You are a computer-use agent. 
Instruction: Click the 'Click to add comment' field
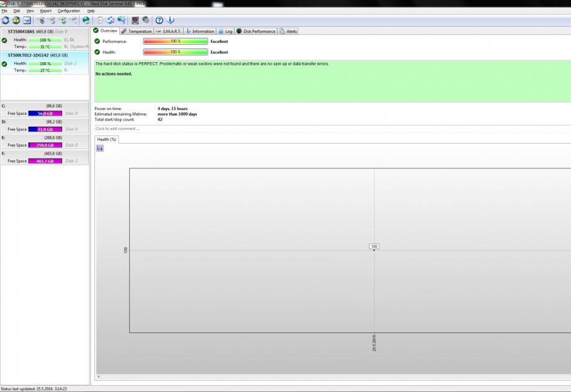click(332, 129)
